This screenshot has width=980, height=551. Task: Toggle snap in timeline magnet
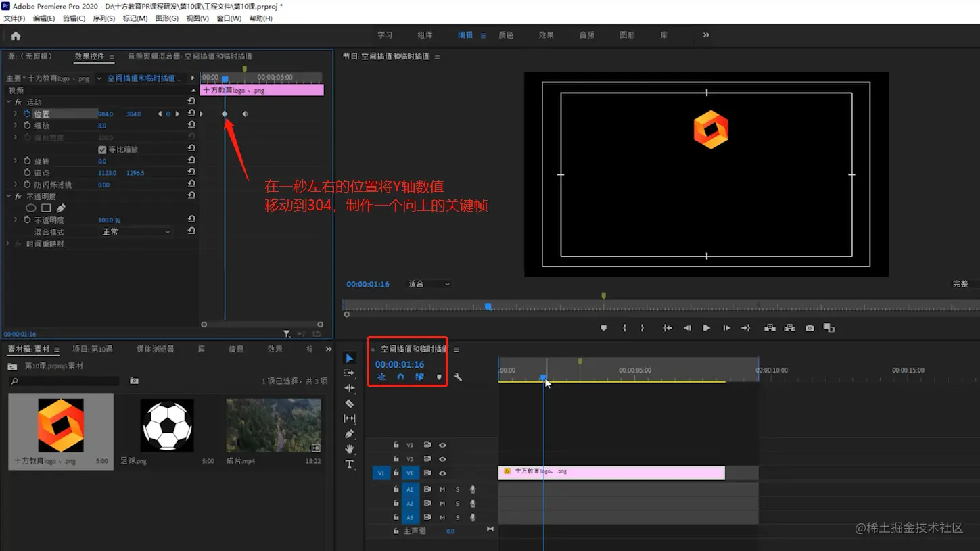click(400, 377)
